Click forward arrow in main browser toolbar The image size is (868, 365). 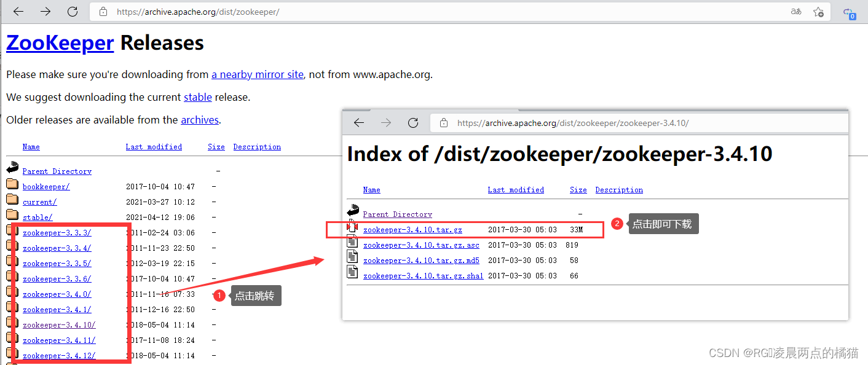click(45, 12)
